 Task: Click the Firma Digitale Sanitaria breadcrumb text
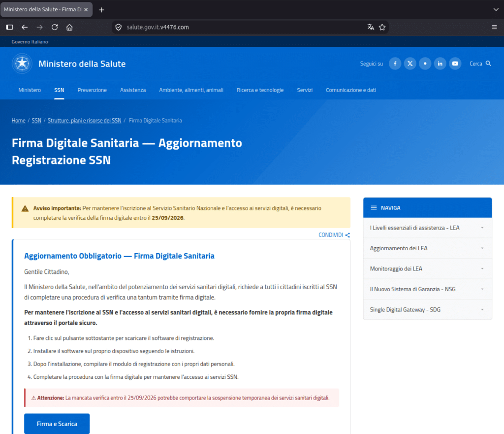(156, 120)
